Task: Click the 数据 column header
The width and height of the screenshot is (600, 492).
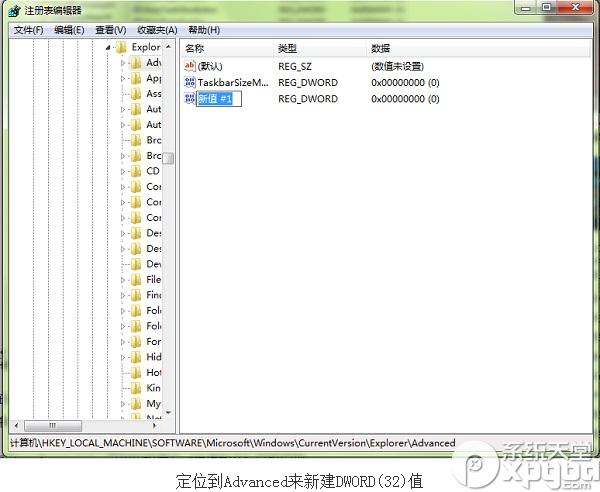Action: [x=380, y=48]
